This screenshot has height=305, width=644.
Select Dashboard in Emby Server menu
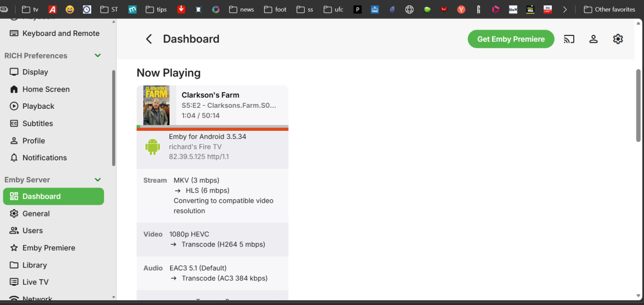tap(54, 196)
